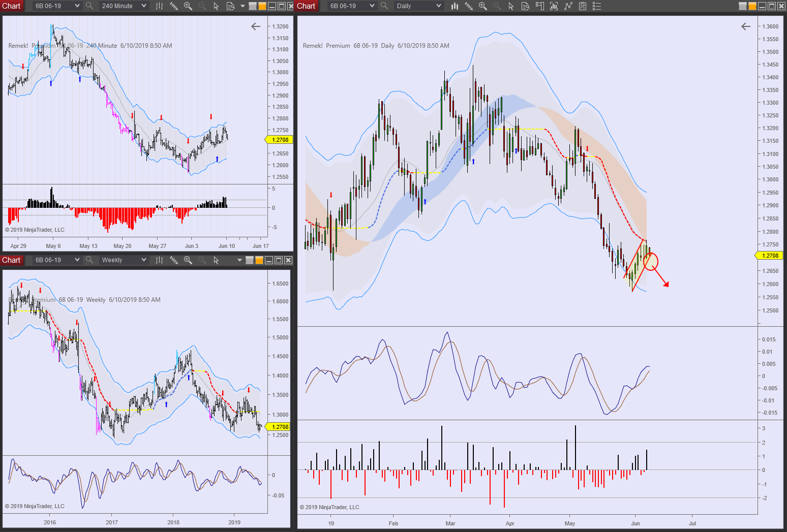
Task: Maximize the Weekly chart window
Action: [279, 260]
